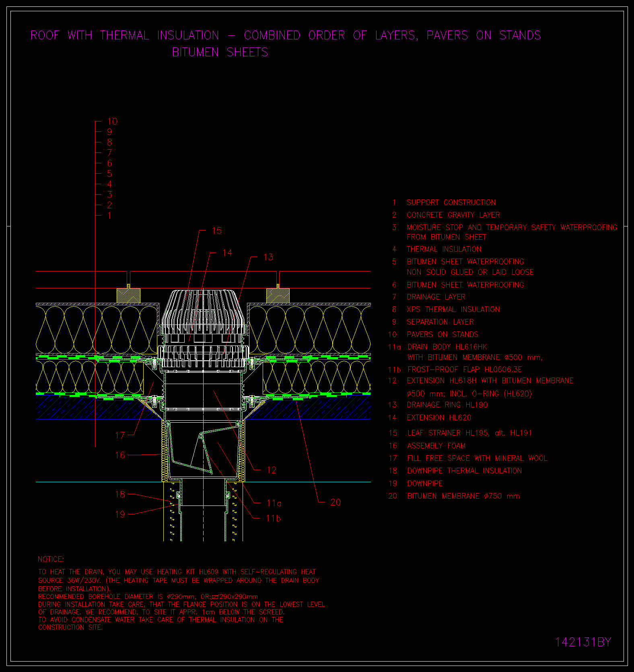Viewport: 634px width, 672px height.
Task: Click legend entry 'XPS THERMAL INSULATION'
Action: [453, 309]
